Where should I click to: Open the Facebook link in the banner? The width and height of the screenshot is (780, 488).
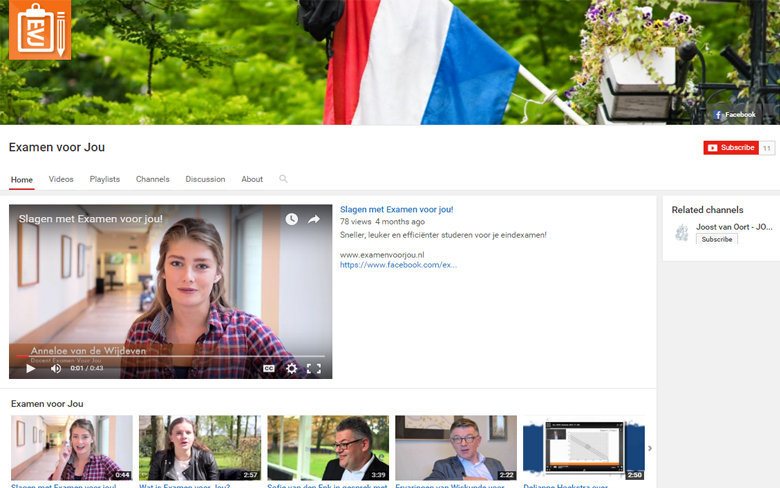734,114
